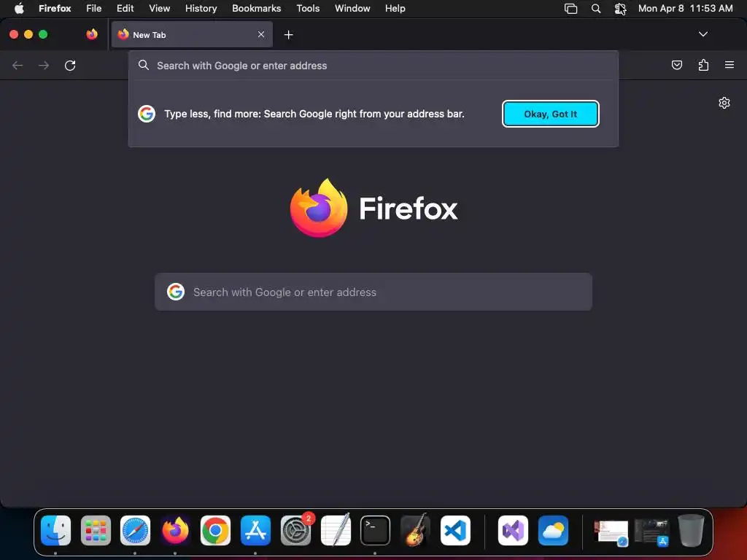Open App Store from the Dock
747x560 pixels.
[x=255, y=530]
